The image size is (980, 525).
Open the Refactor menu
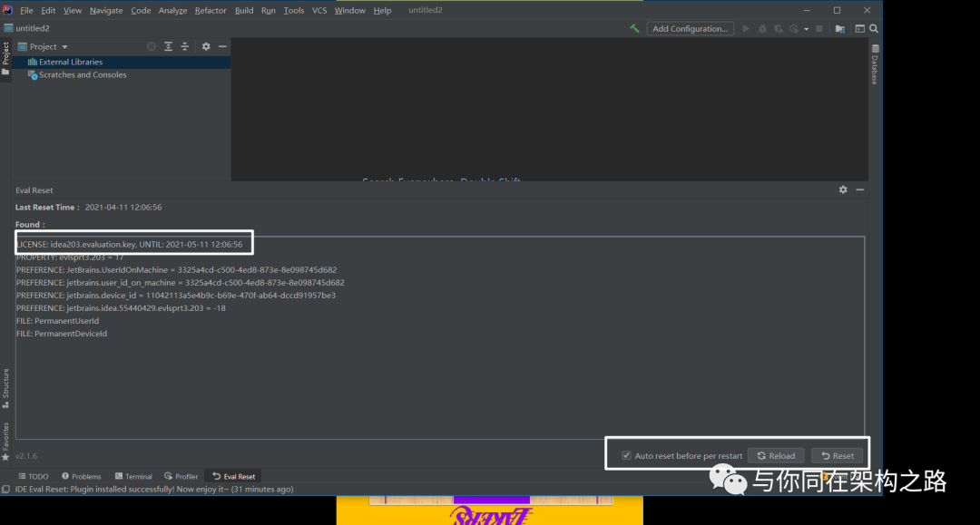click(211, 11)
